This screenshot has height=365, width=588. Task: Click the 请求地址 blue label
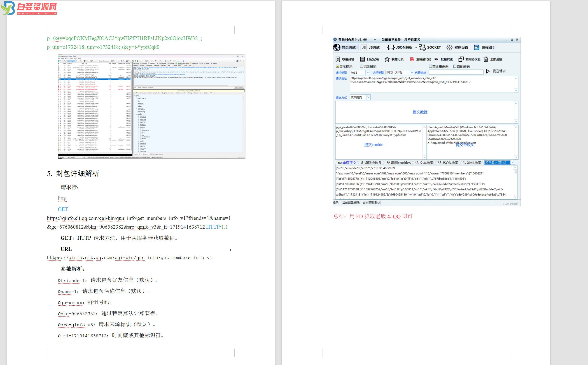pos(341,79)
